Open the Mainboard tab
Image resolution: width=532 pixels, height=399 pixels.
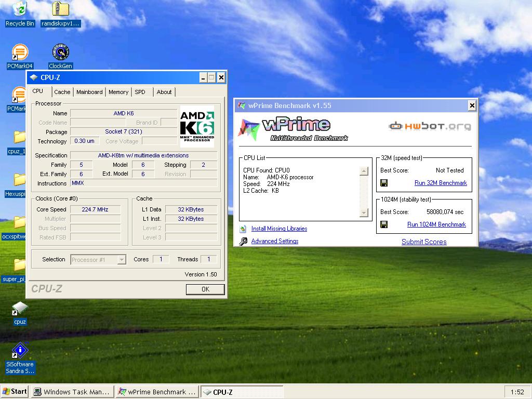[89, 92]
